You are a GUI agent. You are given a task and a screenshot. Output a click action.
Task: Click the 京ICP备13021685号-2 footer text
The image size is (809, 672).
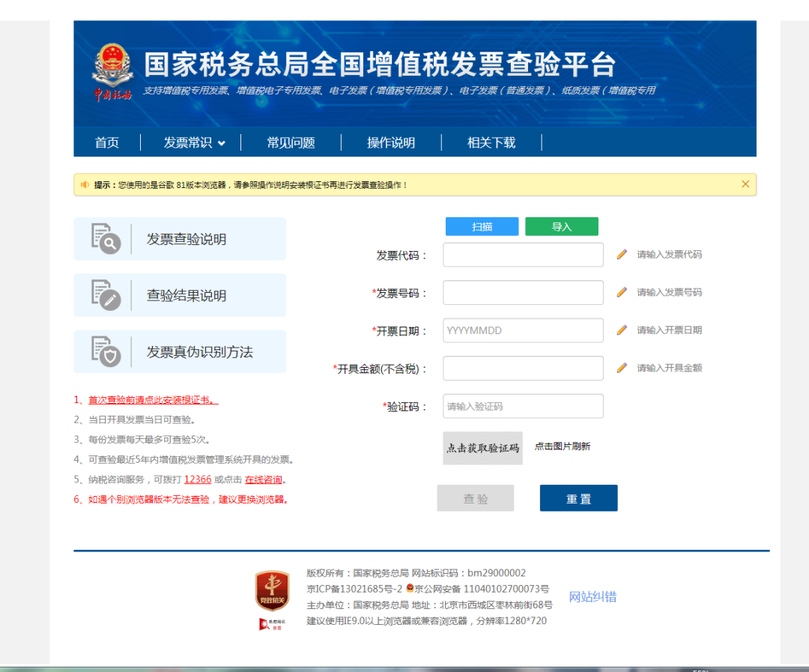click(354, 589)
